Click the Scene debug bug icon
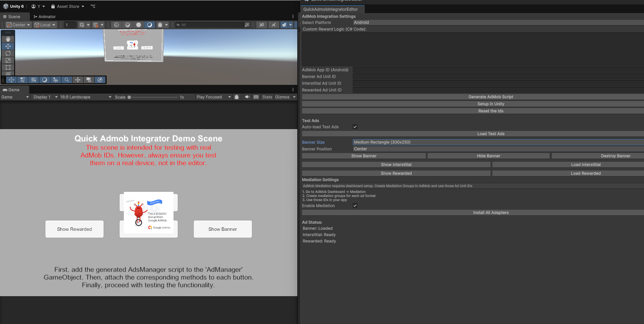 coord(160,25)
